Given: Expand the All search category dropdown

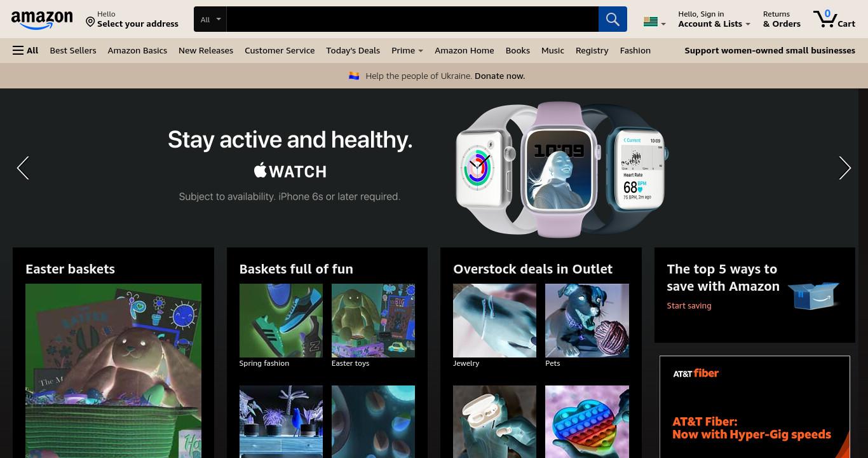Looking at the screenshot, I should tap(210, 19).
